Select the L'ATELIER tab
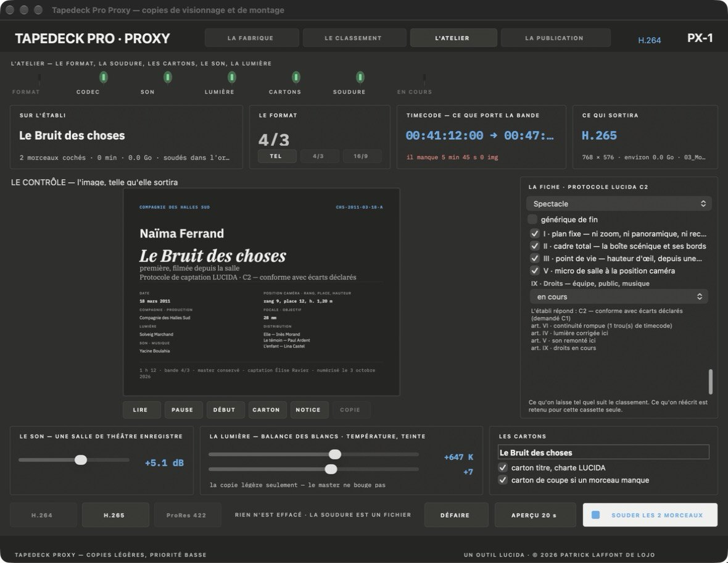728x563 pixels. 453,38
